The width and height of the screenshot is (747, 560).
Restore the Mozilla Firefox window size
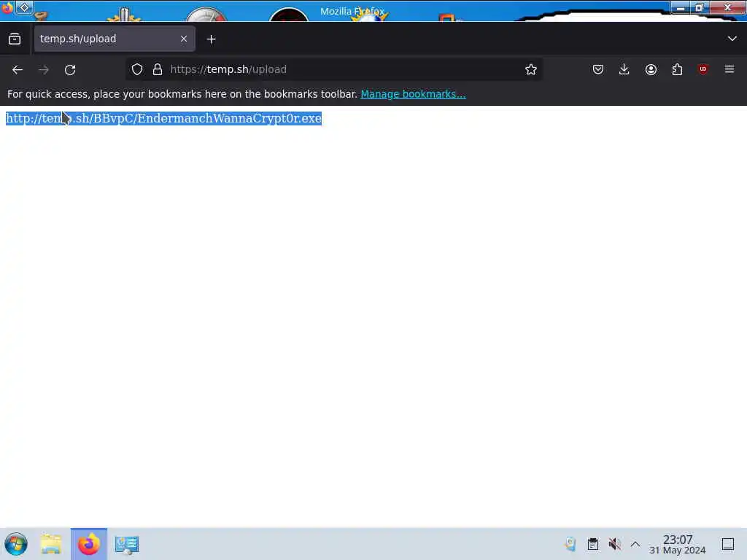[x=700, y=7]
